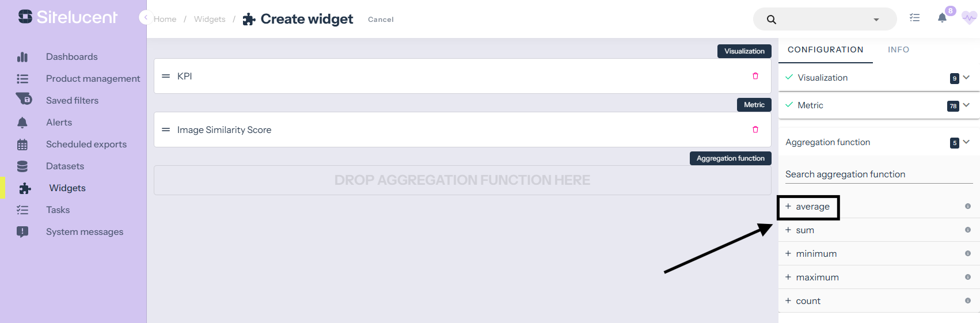Expand the Metric configuration section
Screen dimensions: 980x323
[x=966, y=105]
